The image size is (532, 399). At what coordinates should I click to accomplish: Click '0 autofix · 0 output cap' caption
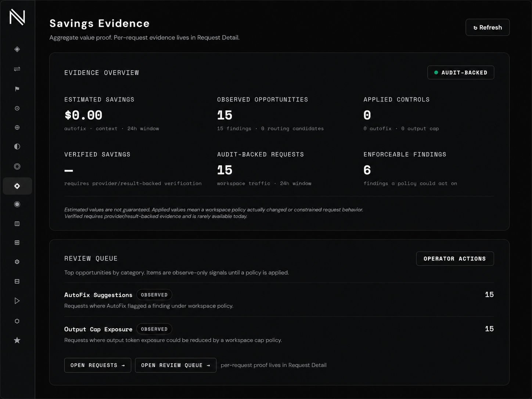point(401,129)
